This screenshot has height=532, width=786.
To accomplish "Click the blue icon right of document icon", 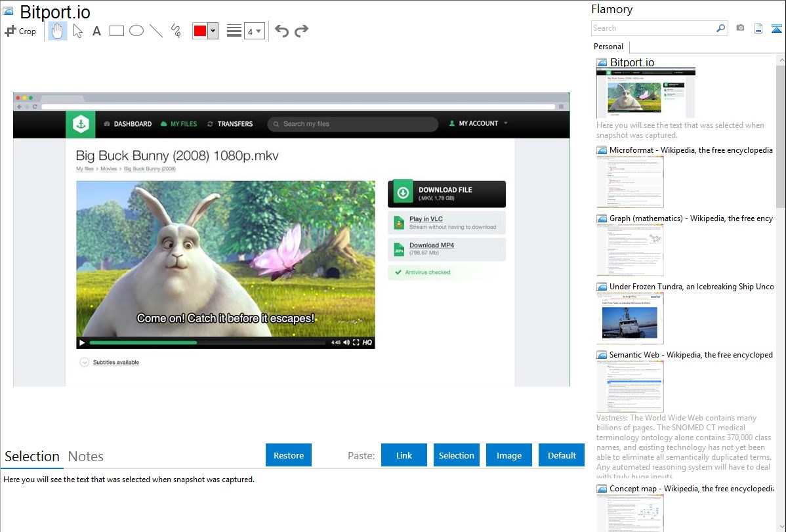I will (776, 28).
